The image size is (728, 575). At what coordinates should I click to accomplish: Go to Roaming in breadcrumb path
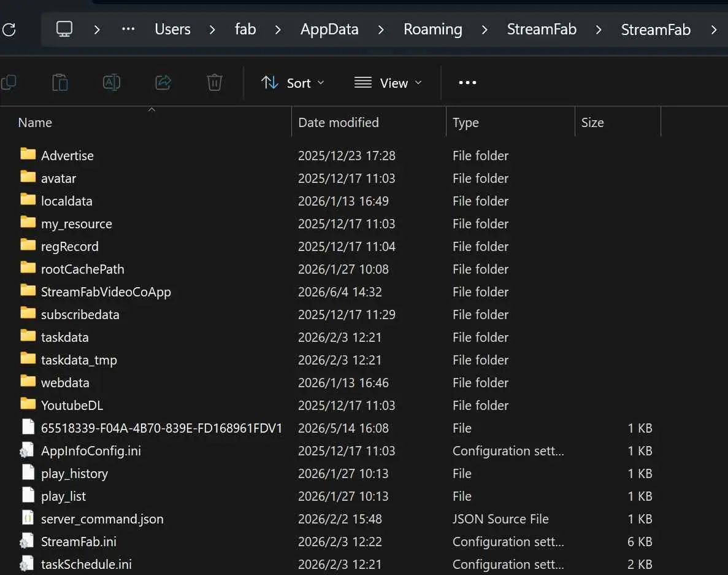pos(433,29)
